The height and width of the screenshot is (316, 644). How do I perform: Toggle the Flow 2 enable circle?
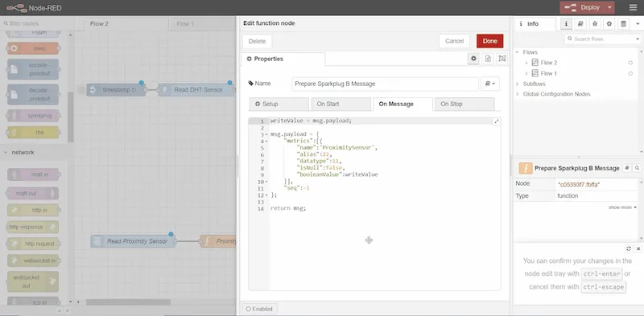pyautogui.click(x=630, y=63)
